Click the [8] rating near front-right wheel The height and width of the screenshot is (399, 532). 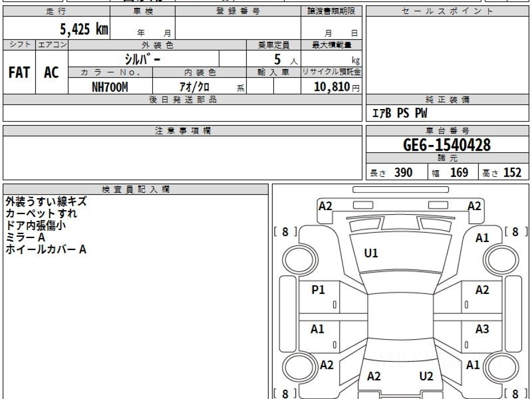[516, 231]
